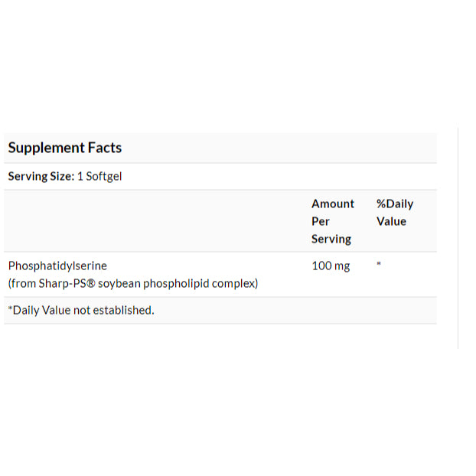Click the red asterisk in Daily Value column

coord(379,265)
